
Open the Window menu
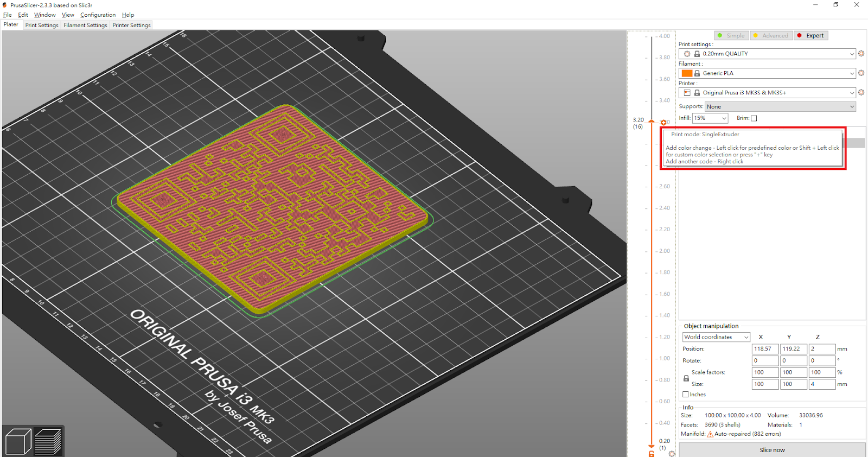point(44,15)
